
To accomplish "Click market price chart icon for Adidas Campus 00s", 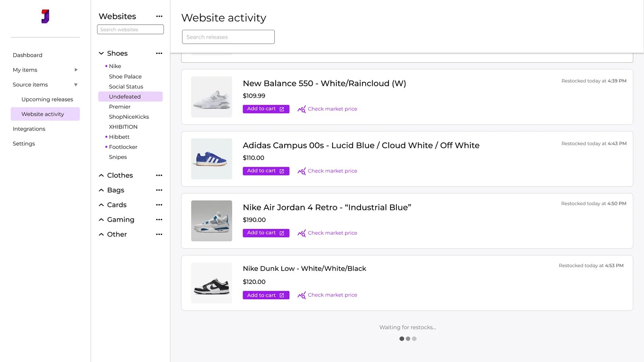I will pos(301,171).
